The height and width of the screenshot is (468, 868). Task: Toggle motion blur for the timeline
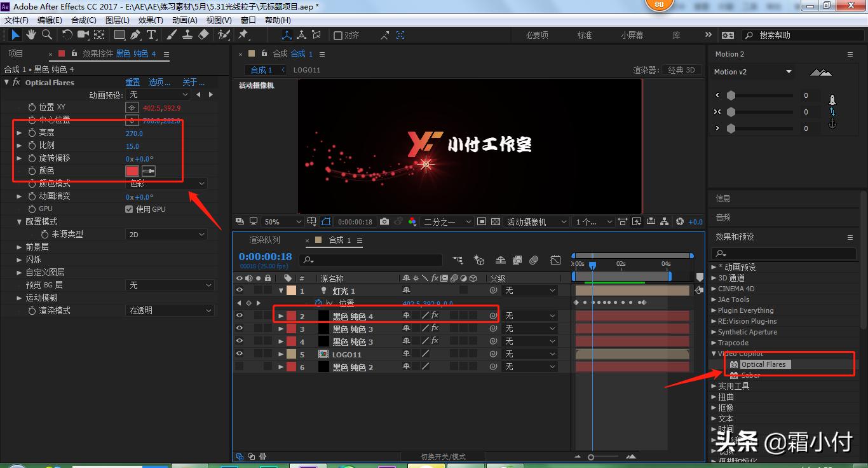point(535,261)
